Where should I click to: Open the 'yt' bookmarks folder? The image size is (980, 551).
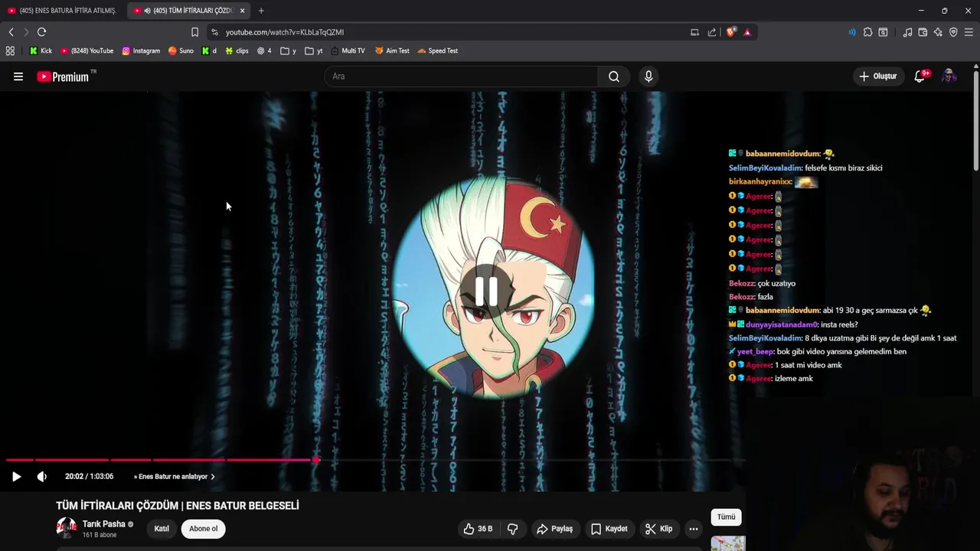point(314,51)
